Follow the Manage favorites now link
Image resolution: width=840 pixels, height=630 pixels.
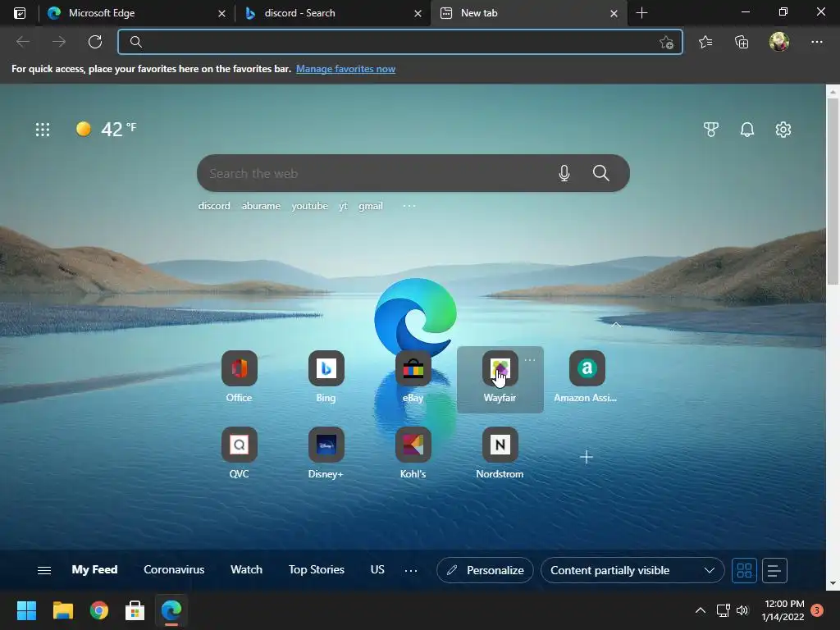(x=345, y=69)
